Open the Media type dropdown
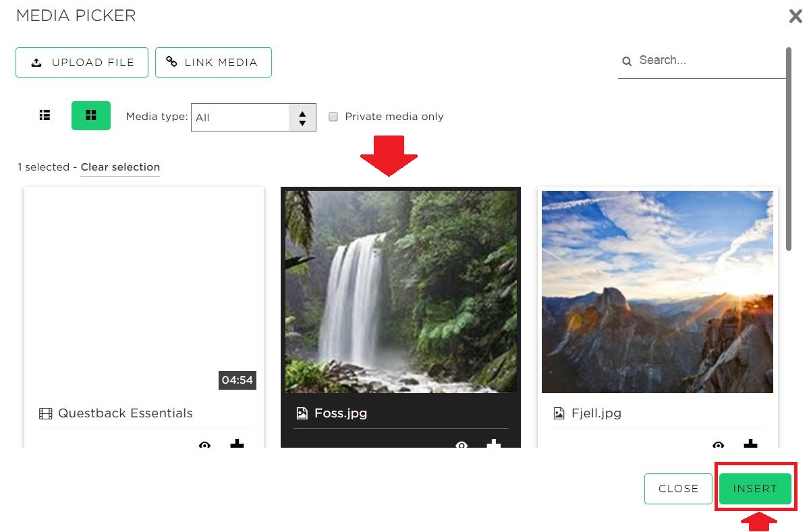This screenshot has height=532, width=811. (254, 117)
